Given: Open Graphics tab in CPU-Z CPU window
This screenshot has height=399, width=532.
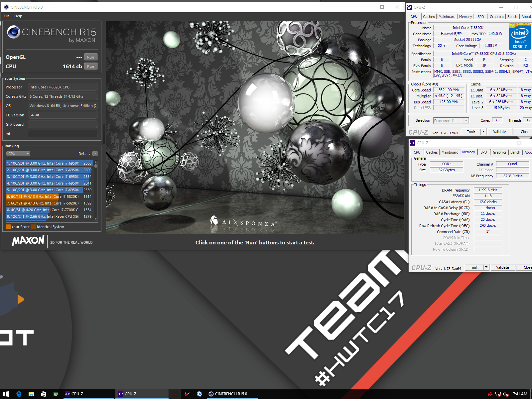Looking at the screenshot, I should [x=496, y=17].
